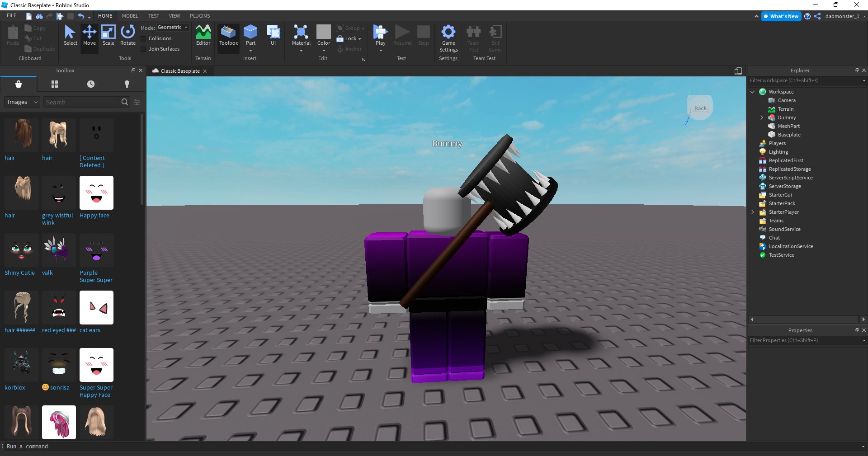Choose the korblox image thumbnail
The image size is (868, 456).
click(x=21, y=365)
